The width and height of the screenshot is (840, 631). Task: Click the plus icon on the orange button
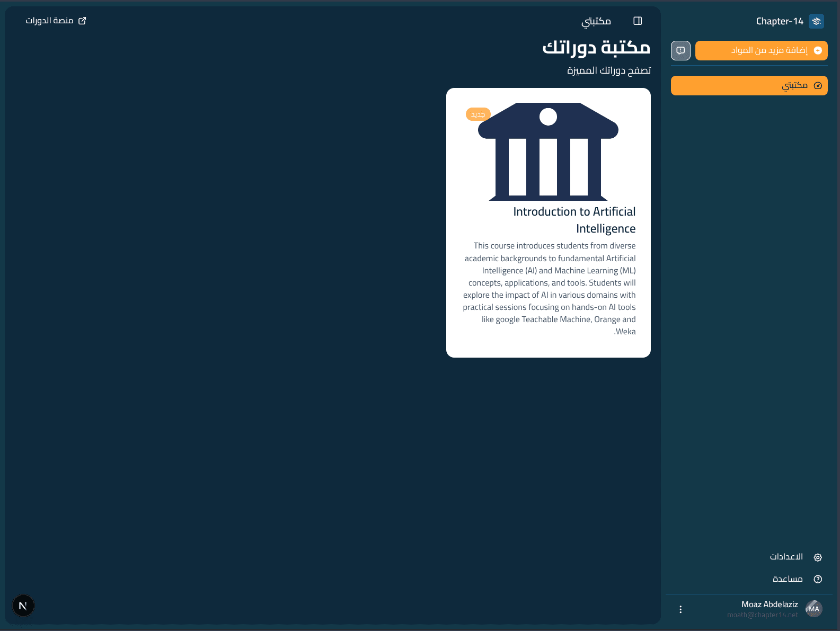[818, 50]
